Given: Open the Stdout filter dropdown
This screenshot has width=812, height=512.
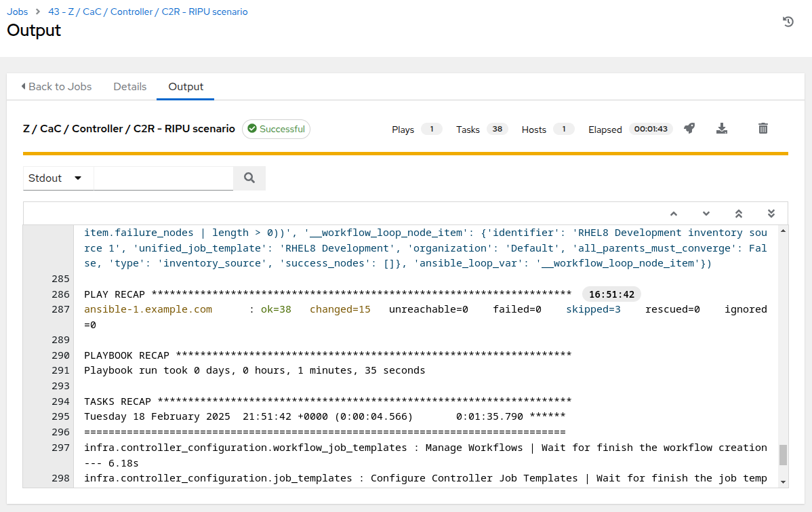Looking at the screenshot, I should (58, 178).
